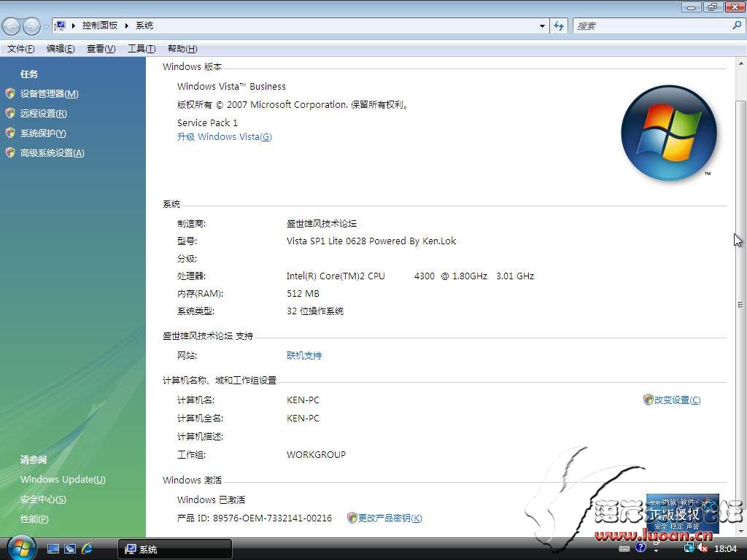Click the scrollbar up arrow
The height and width of the screenshot is (560, 747).
click(740, 63)
